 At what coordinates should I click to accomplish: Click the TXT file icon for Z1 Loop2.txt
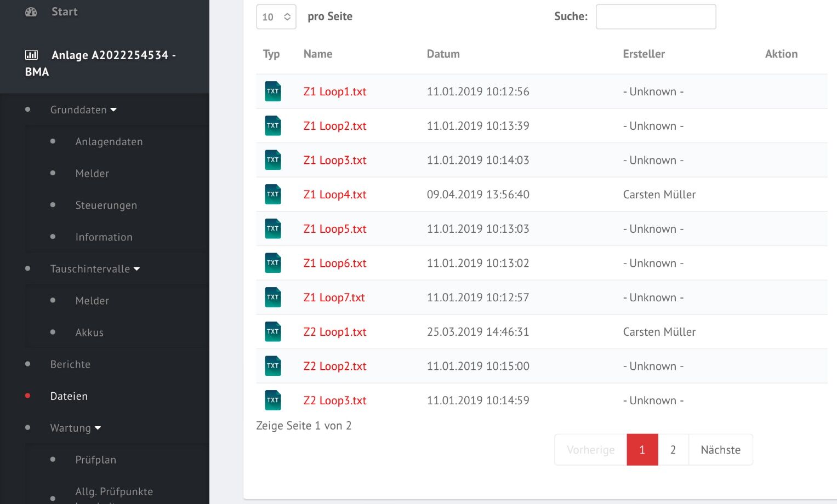tap(273, 126)
